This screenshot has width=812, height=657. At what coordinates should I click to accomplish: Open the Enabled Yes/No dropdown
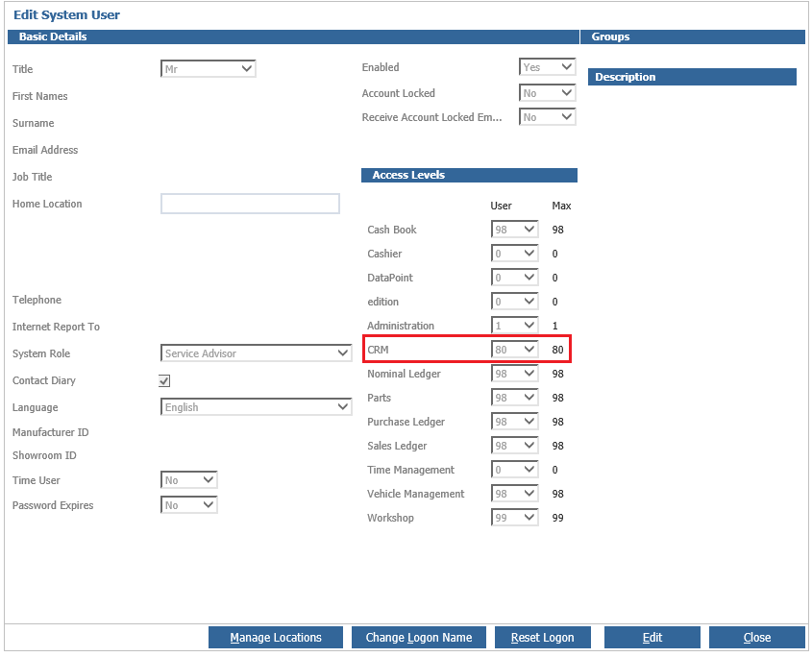tap(548, 67)
